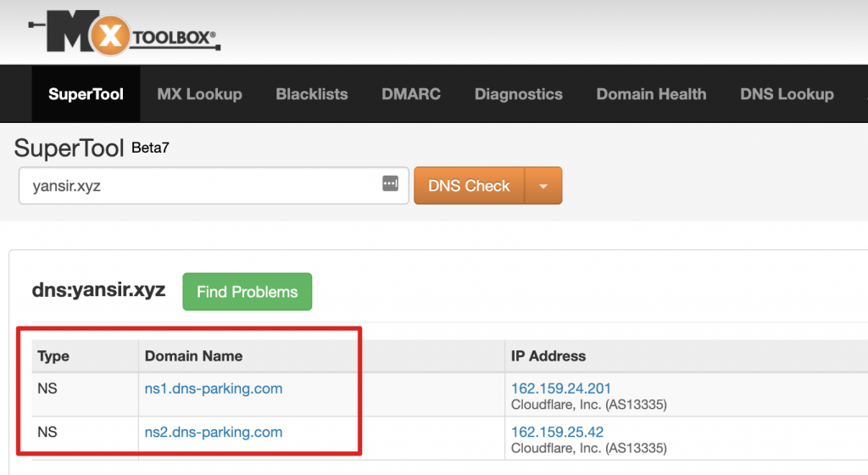This screenshot has width=868, height=475.
Task: Click the Domain Name column header
Action: [193, 356]
